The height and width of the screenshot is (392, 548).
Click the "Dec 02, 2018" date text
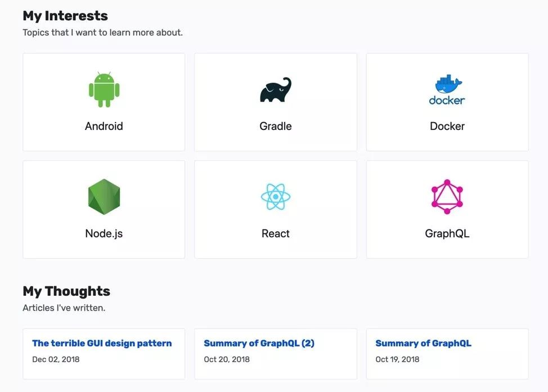tap(56, 359)
